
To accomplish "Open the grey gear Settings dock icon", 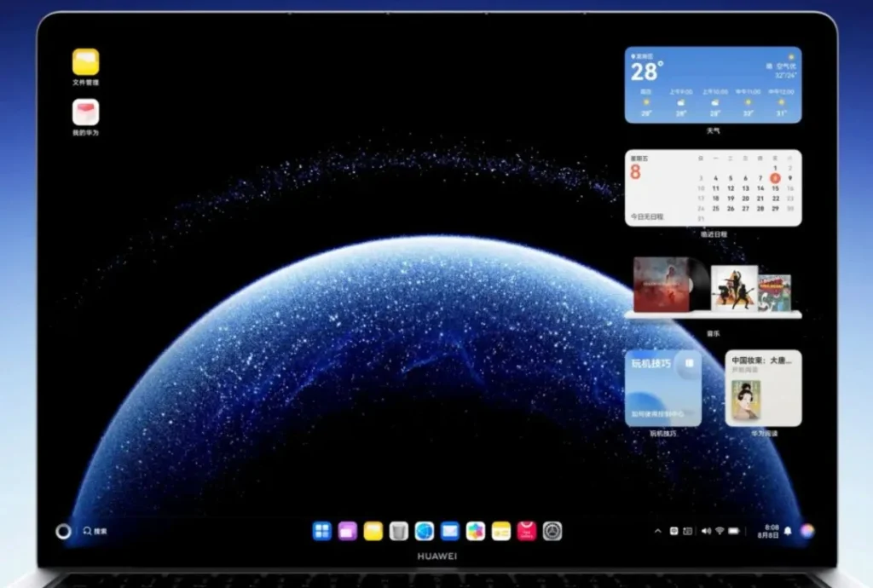I will click(x=552, y=531).
